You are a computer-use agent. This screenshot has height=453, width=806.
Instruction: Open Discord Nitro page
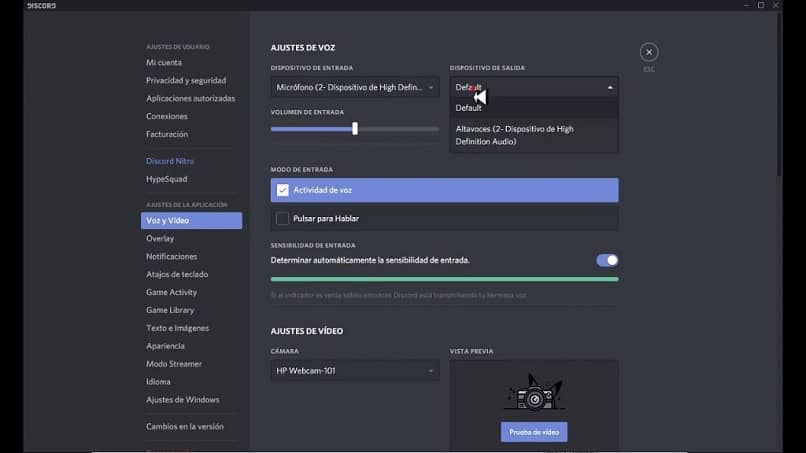(170, 161)
